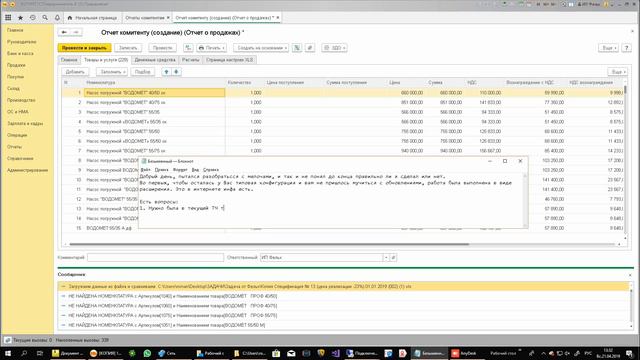Open WhatsApp in taskbar

pos(147,353)
